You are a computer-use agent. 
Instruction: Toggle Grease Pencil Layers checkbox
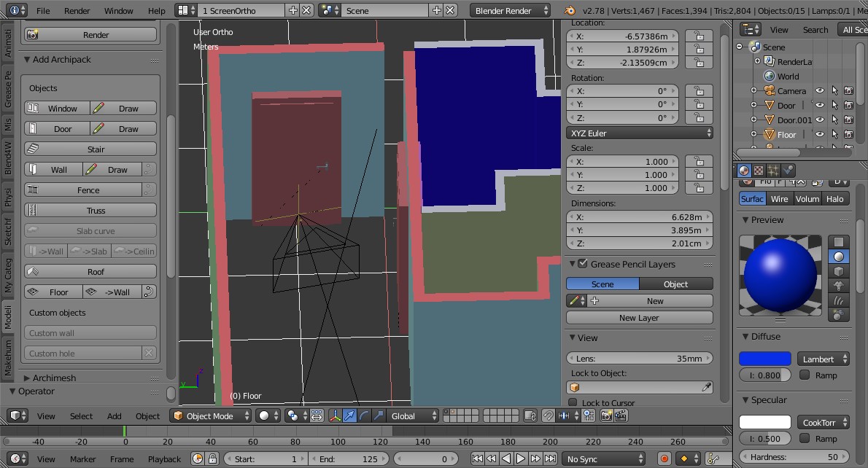(582, 264)
